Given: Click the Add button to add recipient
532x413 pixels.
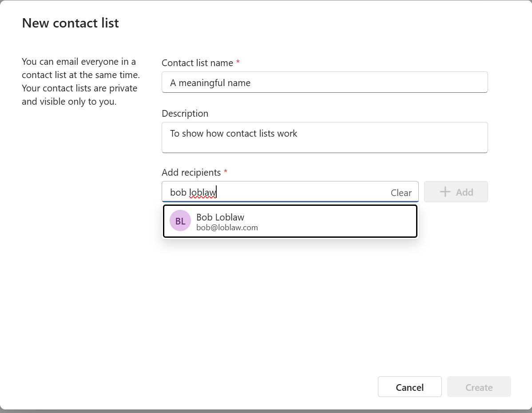Looking at the screenshot, I should point(456,192).
